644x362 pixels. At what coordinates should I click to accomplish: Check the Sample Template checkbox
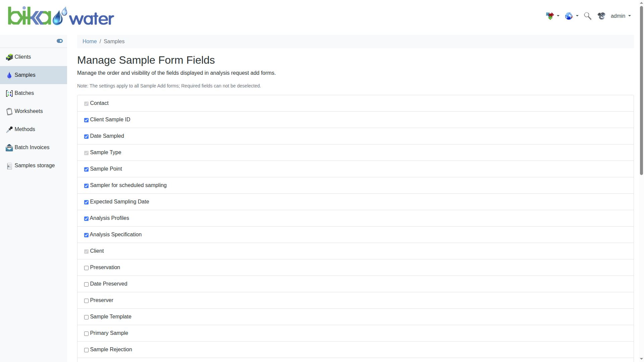[86, 317]
